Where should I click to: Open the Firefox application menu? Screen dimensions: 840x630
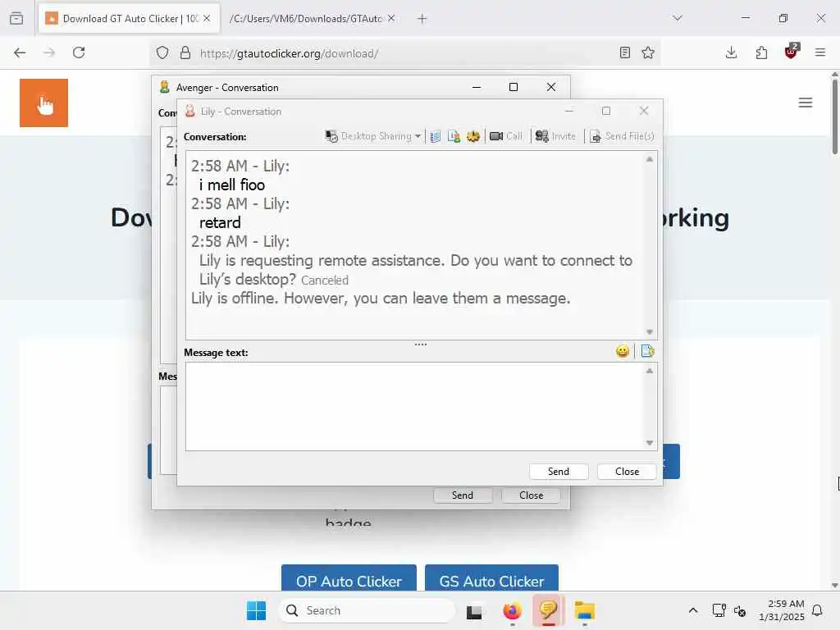click(820, 52)
